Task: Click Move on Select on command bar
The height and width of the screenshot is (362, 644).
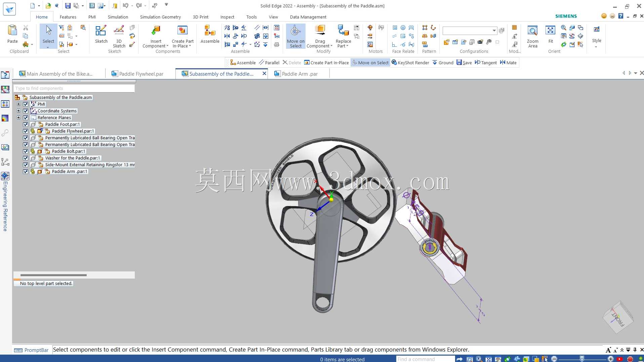Action: pyautogui.click(x=370, y=63)
